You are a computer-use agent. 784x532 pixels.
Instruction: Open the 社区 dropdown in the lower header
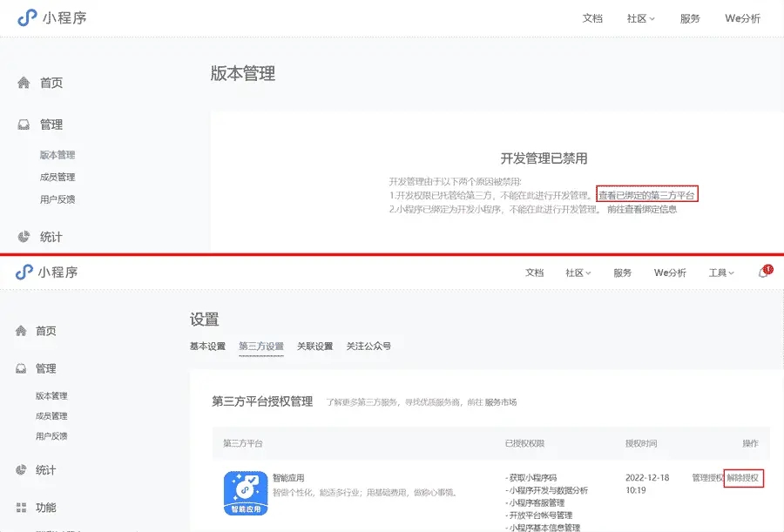coord(578,273)
